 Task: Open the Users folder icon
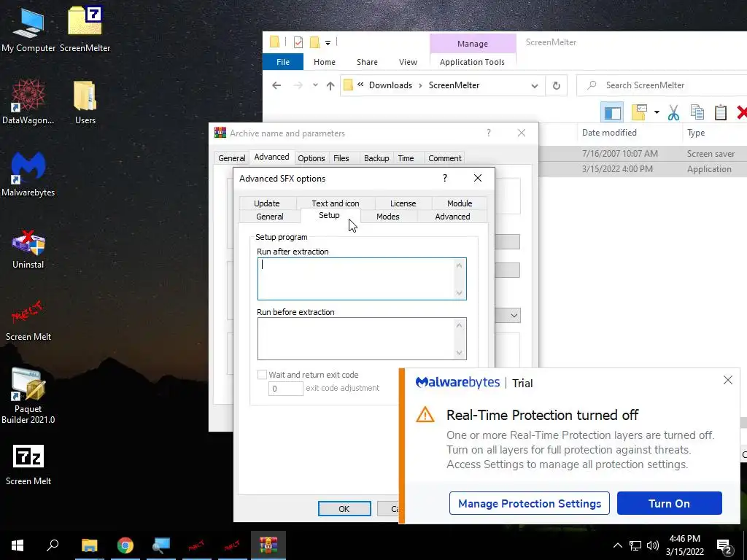(85, 102)
